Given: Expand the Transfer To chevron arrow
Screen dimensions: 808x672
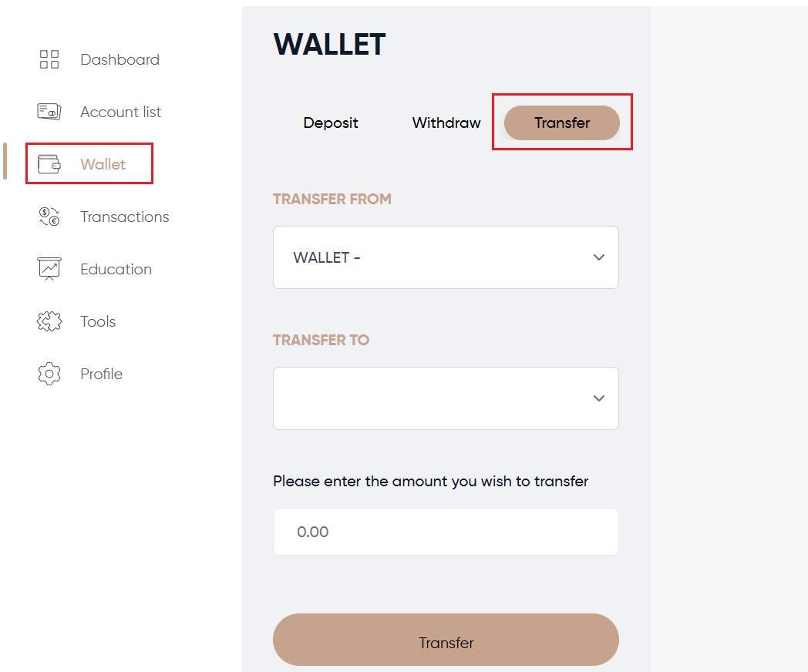Looking at the screenshot, I should (x=599, y=398).
